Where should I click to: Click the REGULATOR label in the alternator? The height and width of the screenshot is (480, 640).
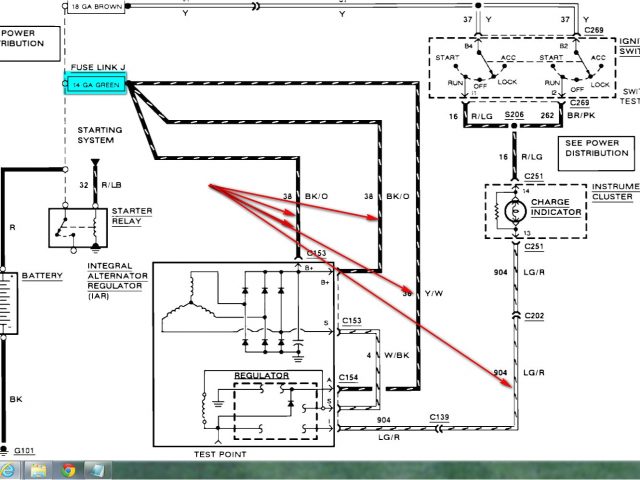(x=261, y=376)
